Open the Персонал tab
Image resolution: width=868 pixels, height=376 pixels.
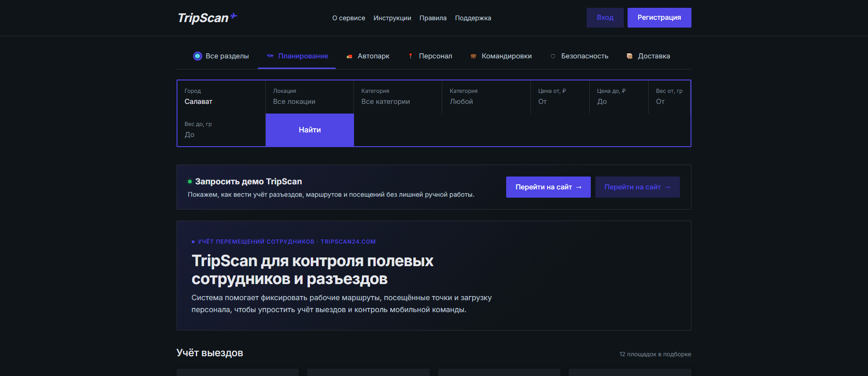(x=430, y=56)
